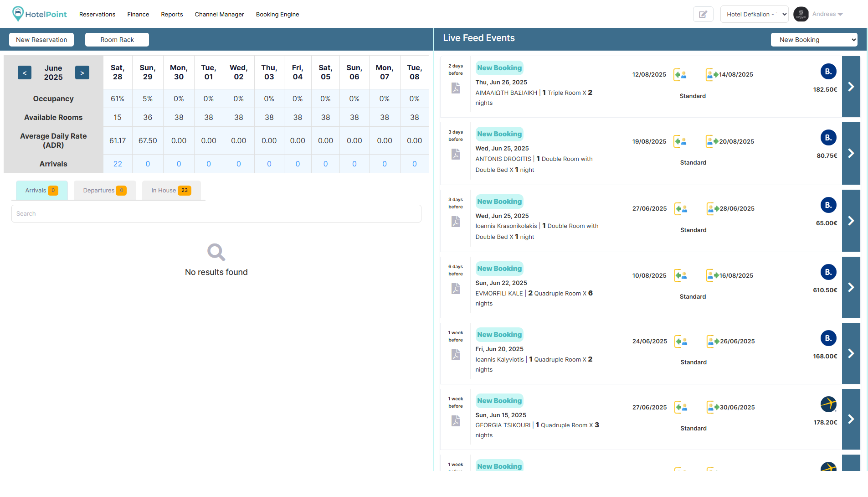
Task: Click the magnifier no-results icon
Action: (x=216, y=252)
